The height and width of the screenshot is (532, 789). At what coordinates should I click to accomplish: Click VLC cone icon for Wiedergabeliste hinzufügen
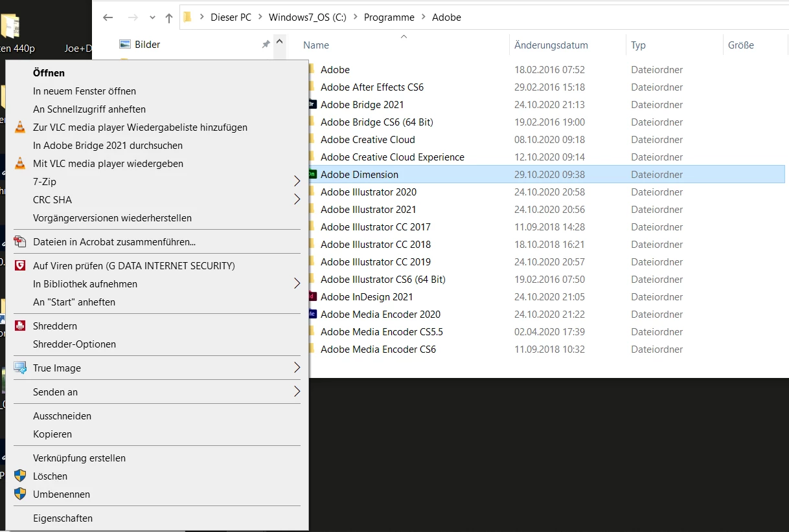point(21,127)
